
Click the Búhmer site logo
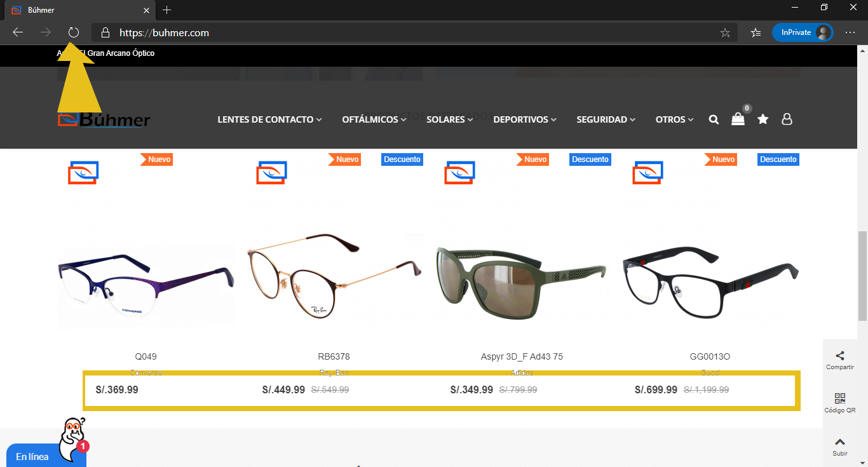pyautogui.click(x=104, y=119)
